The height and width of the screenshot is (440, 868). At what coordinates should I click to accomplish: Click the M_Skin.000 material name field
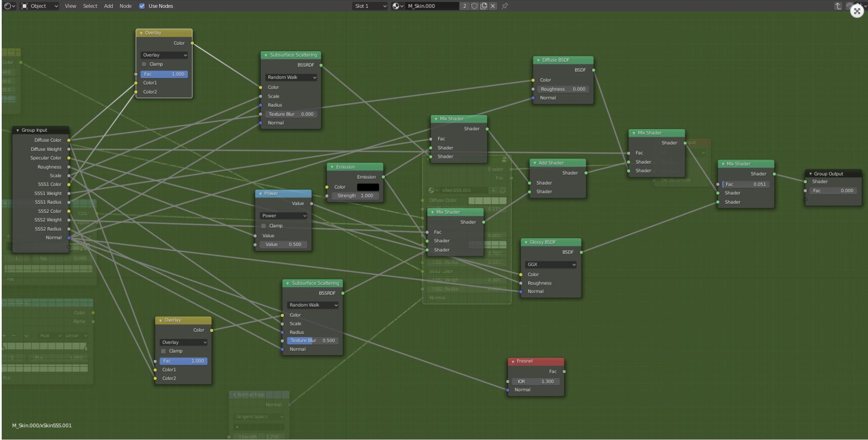coord(431,6)
